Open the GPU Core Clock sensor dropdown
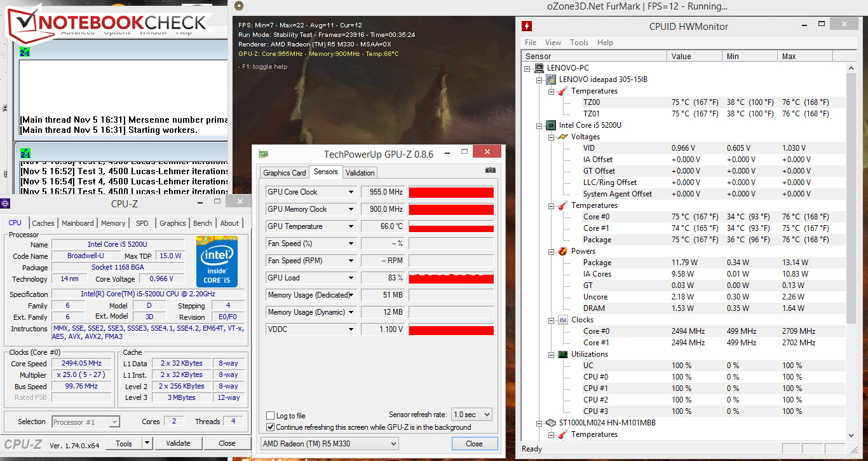Screen dimensions: 868x461 [350, 192]
